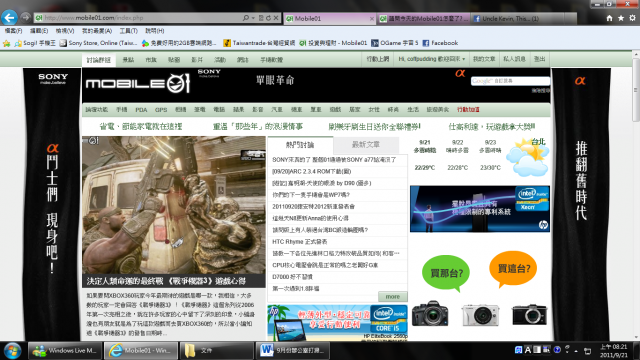Click the IME A input mode tray icon
The height and width of the screenshot is (360, 640).
[x=527, y=350]
